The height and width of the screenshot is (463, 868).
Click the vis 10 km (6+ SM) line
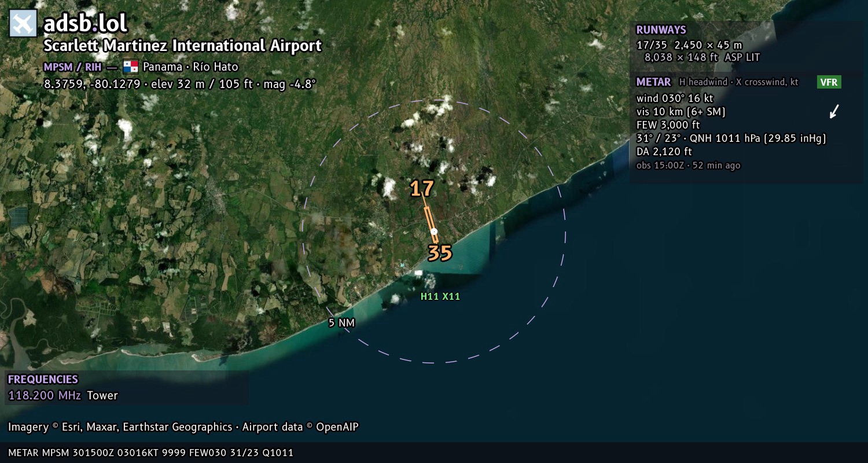coord(681,112)
